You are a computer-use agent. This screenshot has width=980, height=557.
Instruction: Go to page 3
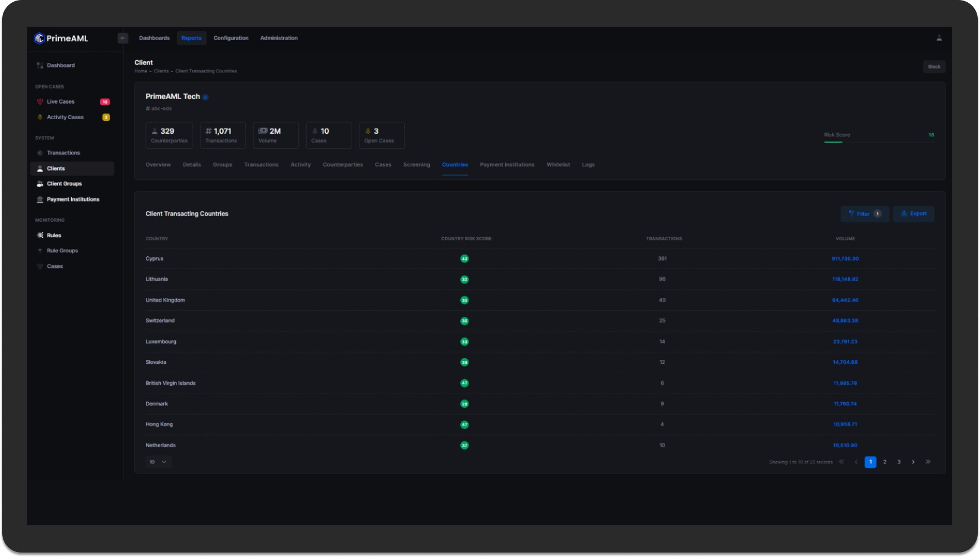[899, 462]
